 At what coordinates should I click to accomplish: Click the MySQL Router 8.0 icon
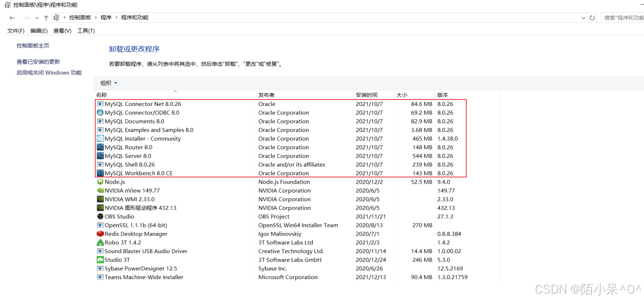[100, 148]
